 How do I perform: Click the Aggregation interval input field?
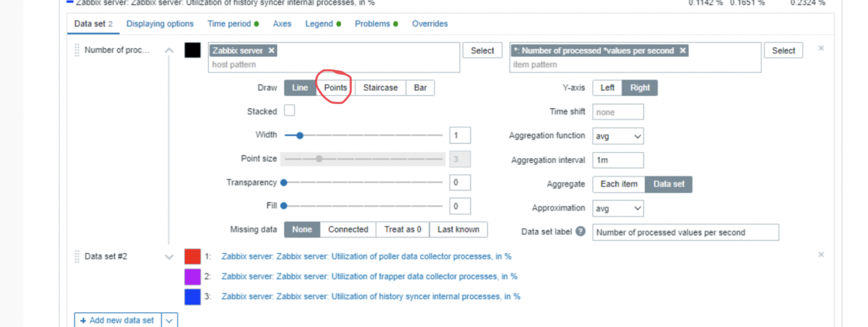pyautogui.click(x=618, y=160)
